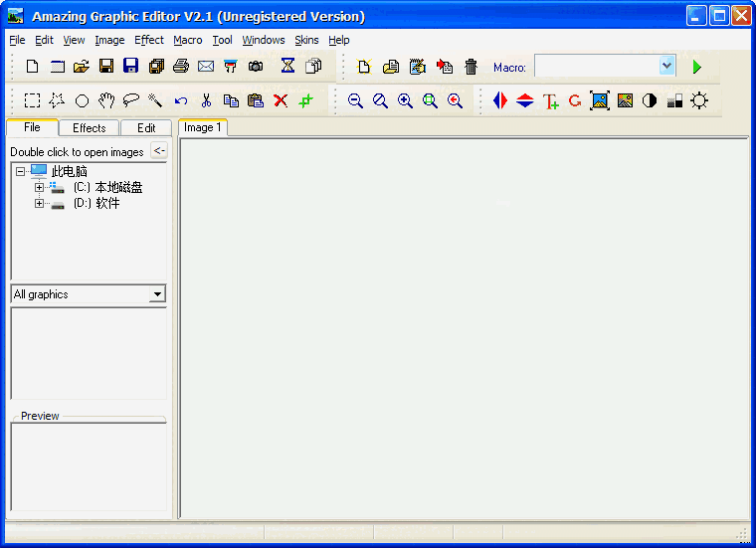Click the envelope email icon
Image resolution: width=756 pixels, height=548 pixels.
point(206,66)
